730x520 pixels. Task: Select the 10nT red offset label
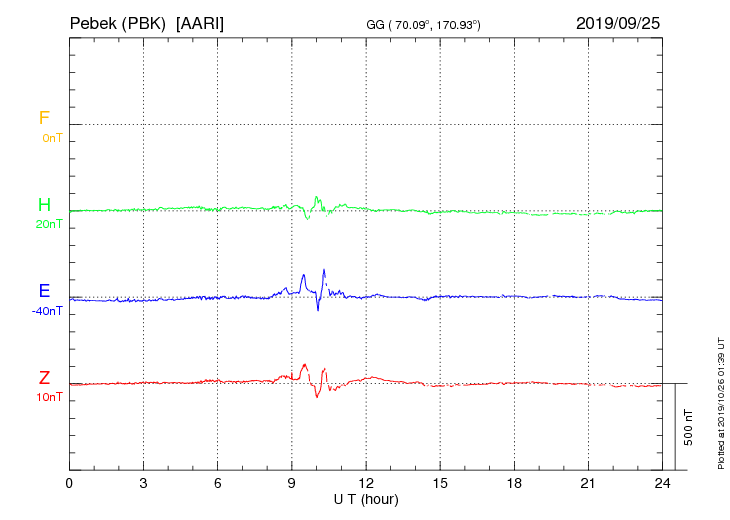(x=49, y=398)
